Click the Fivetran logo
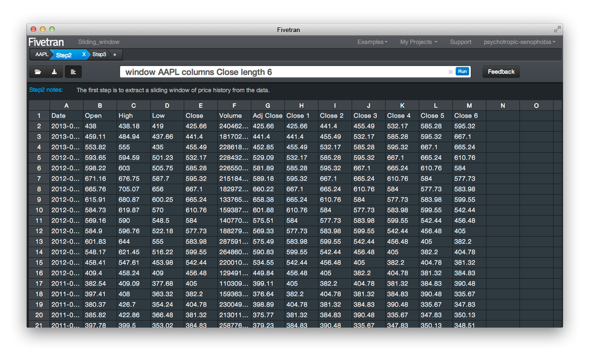This screenshot has width=590, height=364. tap(46, 42)
